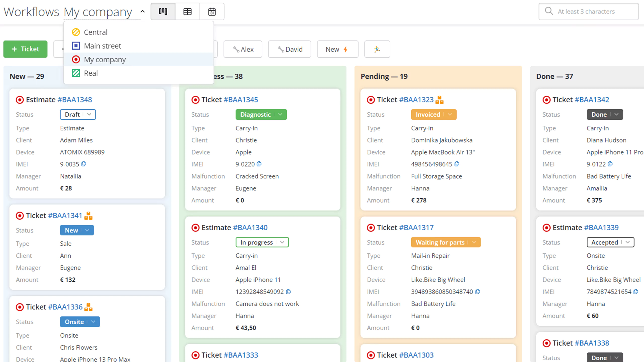This screenshot has width=644, height=362.
Task: Click client name Dominika Jakubowska
Action: click(x=442, y=140)
